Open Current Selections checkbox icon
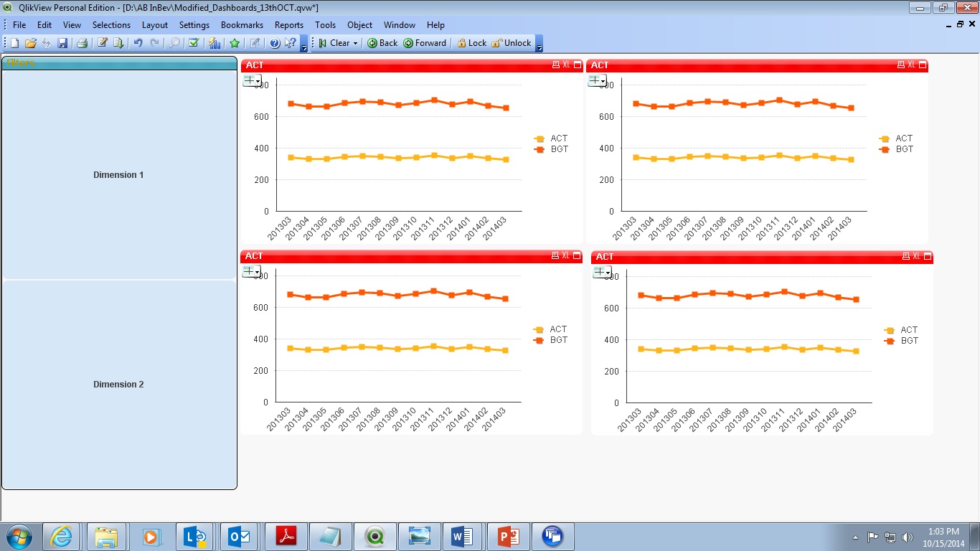The width and height of the screenshot is (980, 551). pyautogui.click(x=194, y=43)
